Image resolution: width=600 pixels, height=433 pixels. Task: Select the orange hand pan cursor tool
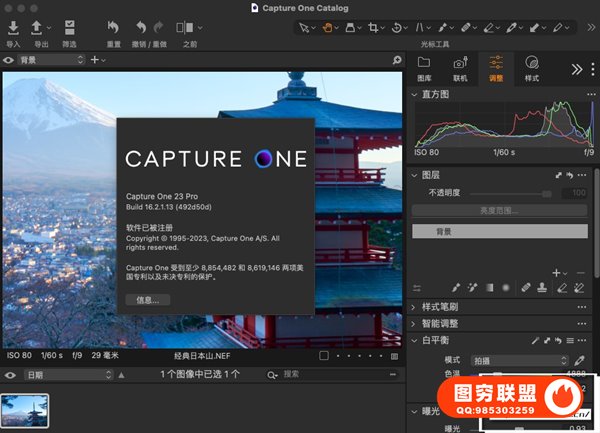click(327, 27)
